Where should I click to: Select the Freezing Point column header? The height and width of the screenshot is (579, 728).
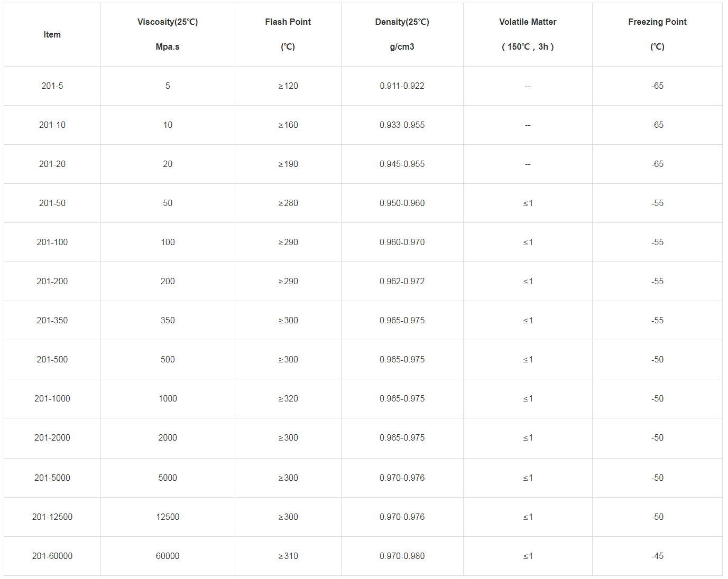657,34
